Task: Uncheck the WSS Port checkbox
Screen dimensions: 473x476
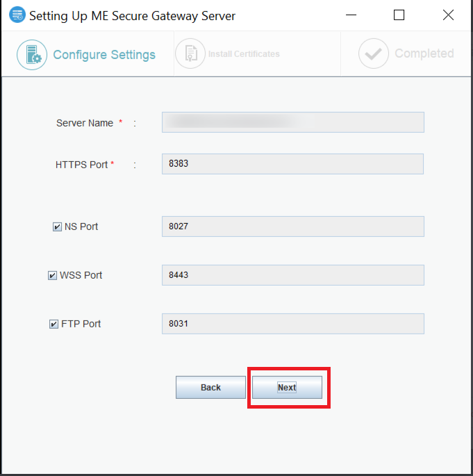Action: (x=52, y=276)
